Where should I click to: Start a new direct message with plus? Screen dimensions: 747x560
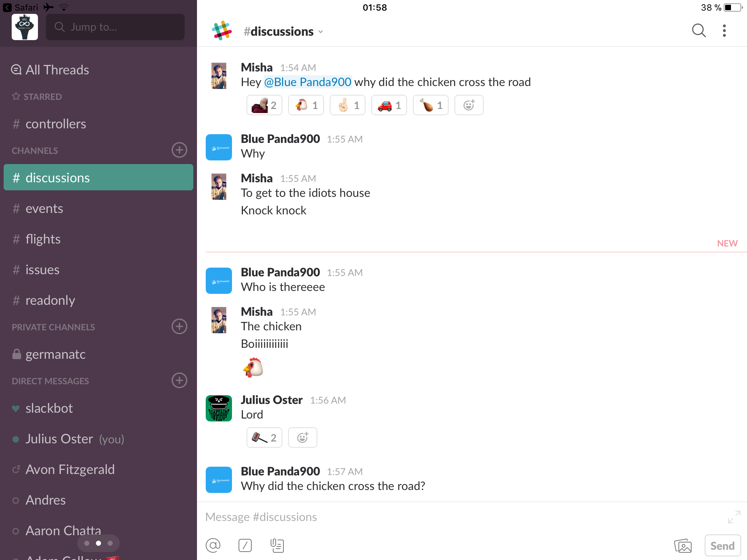coord(179,380)
